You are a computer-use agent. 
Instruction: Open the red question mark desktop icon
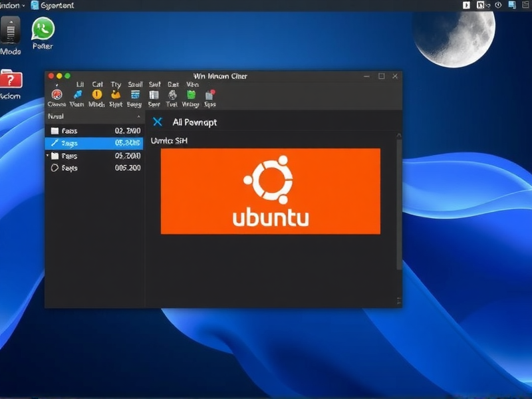(11, 80)
